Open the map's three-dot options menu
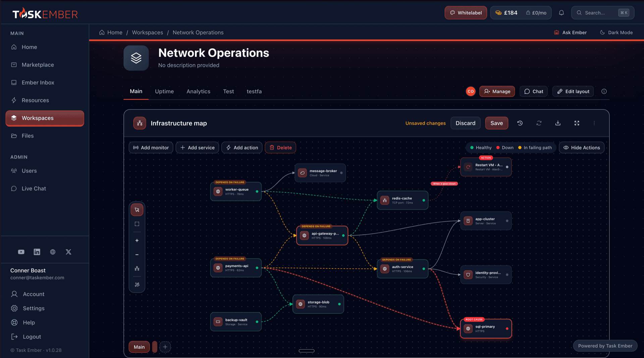The height and width of the screenshot is (358, 644). point(594,123)
